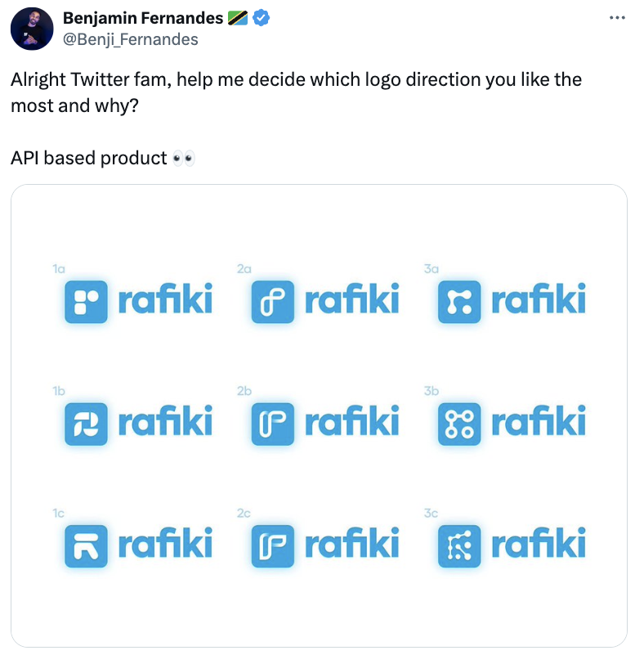Select logo variant 1a app icon

86,300
